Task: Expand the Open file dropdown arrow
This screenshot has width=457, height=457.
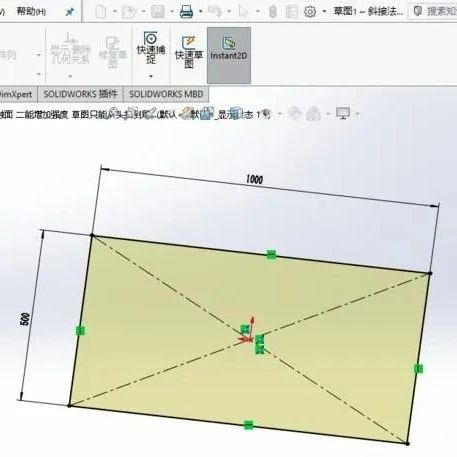Action: tap(144, 12)
